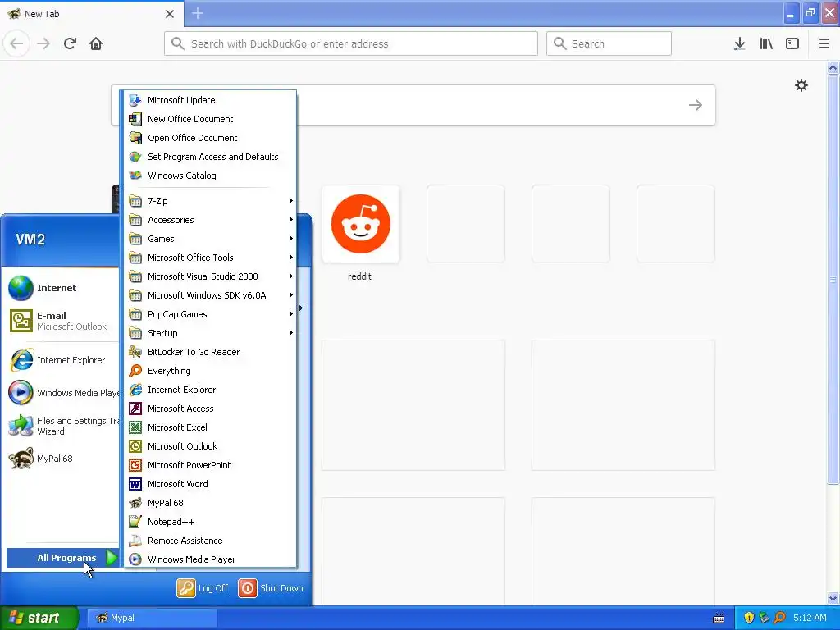Submit new tab search with arrow
This screenshot has width=840, height=630.
pos(696,105)
